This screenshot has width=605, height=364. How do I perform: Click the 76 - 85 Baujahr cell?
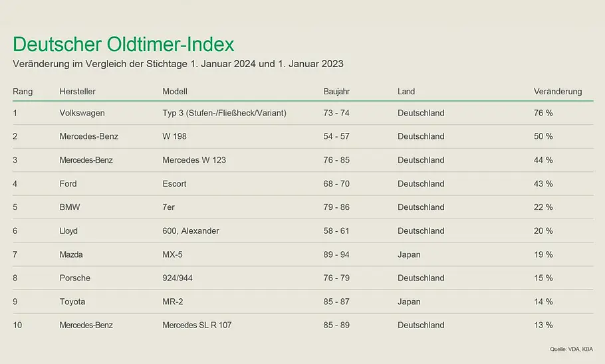[x=336, y=160]
